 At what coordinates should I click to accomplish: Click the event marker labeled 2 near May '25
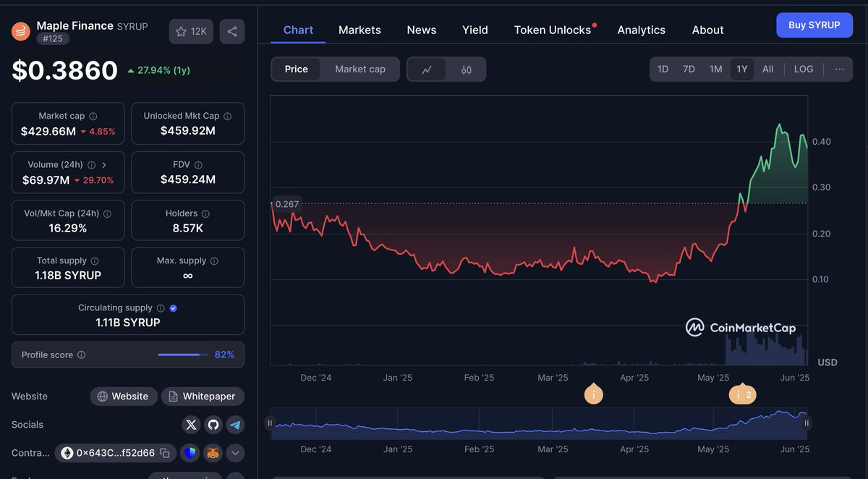pyautogui.click(x=743, y=394)
